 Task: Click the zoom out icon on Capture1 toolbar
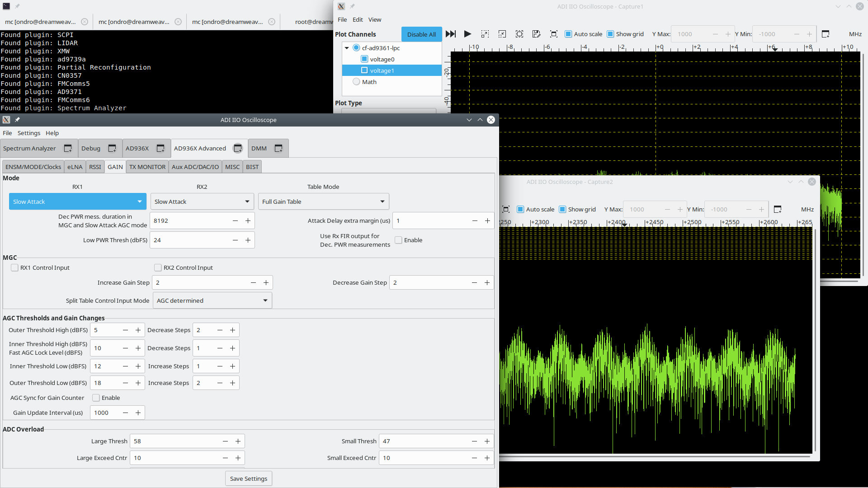click(x=502, y=34)
